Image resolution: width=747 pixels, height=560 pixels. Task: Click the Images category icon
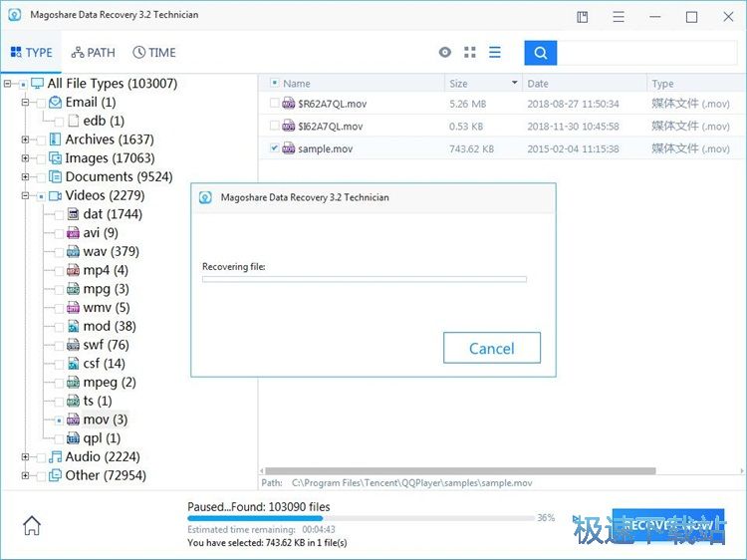tap(55, 157)
